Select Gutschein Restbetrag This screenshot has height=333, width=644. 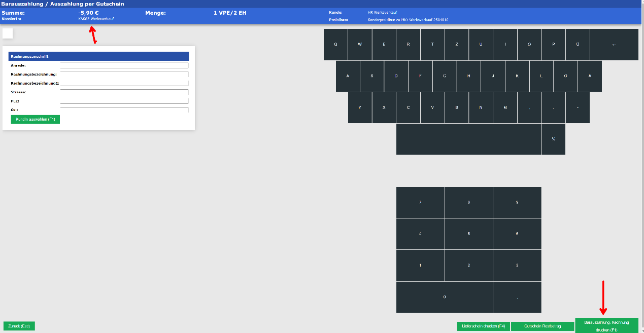tap(541, 326)
